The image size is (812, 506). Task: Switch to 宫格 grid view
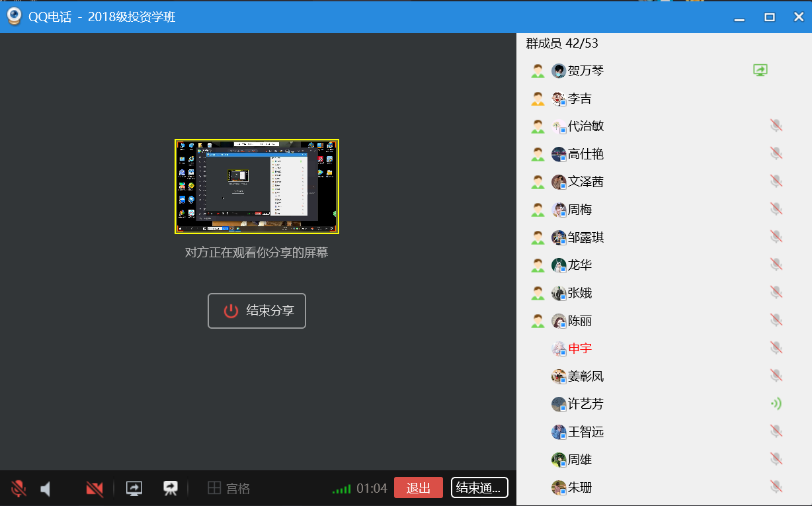click(x=229, y=489)
